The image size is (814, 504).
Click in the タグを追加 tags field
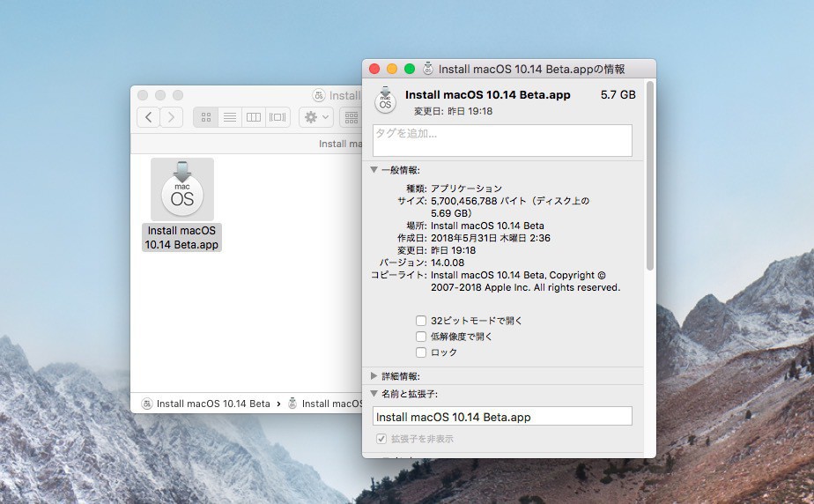pos(502,140)
